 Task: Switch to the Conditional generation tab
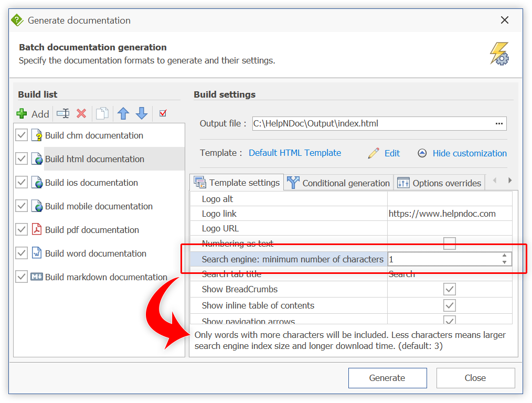coord(338,183)
